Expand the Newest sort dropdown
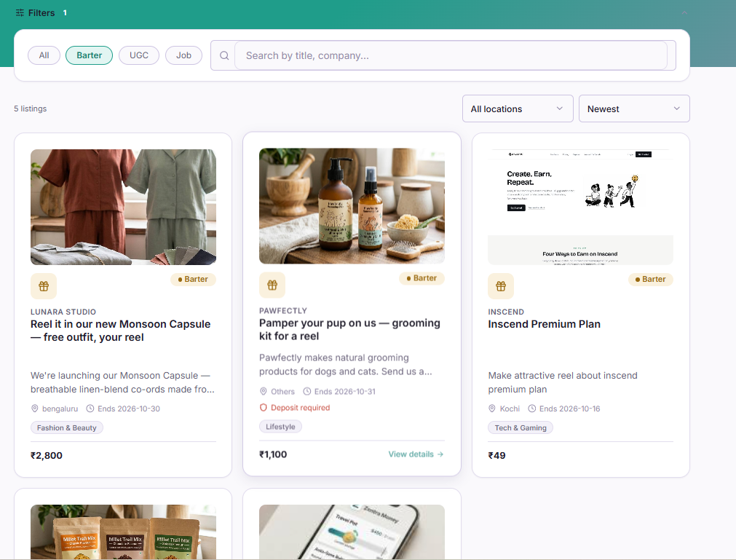 point(634,109)
